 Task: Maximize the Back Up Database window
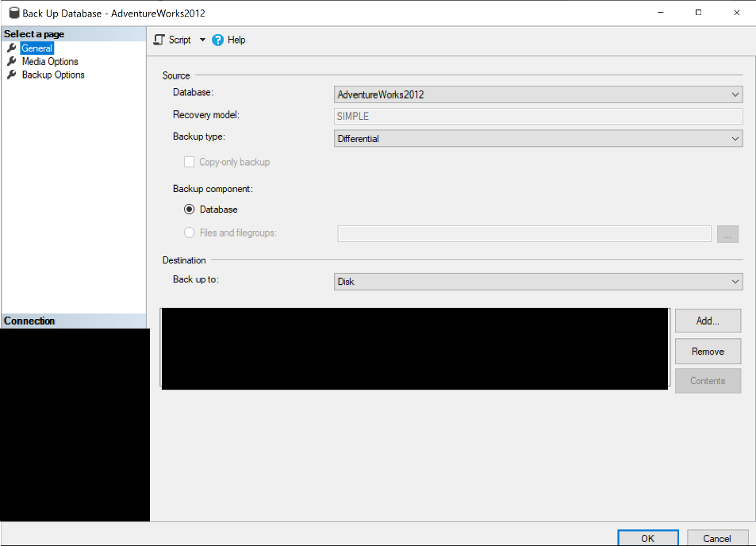[698, 13]
